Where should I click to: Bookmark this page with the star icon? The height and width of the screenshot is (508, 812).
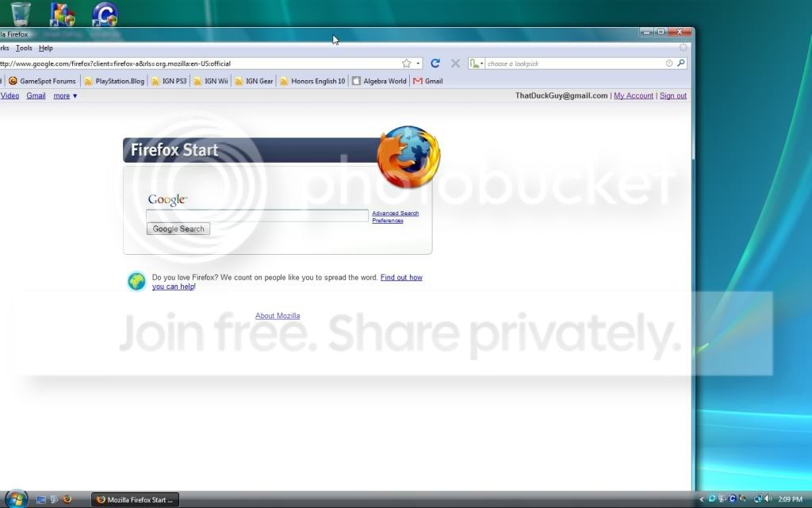[407, 63]
